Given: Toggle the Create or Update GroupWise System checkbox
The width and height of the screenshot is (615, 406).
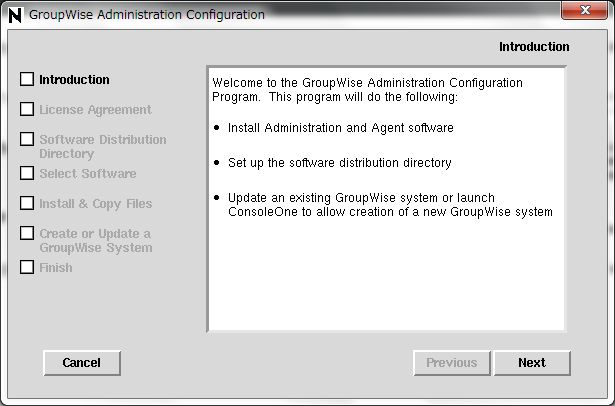Looking at the screenshot, I should [27, 233].
